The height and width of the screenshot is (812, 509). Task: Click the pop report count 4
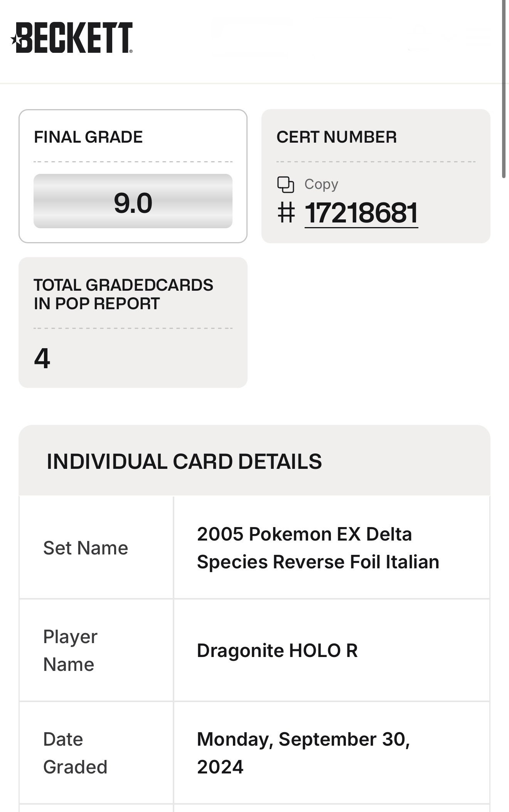42,358
